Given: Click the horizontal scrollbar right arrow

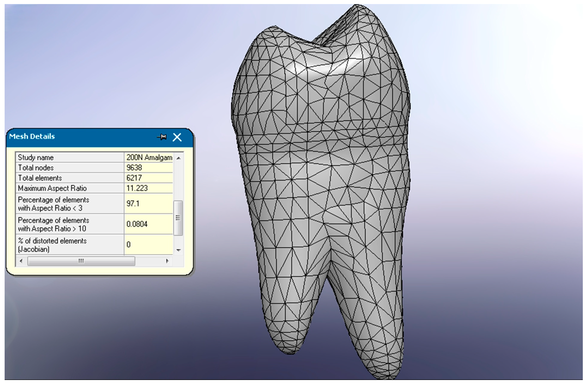Looking at the screenshot, I should tap(167, 261).
